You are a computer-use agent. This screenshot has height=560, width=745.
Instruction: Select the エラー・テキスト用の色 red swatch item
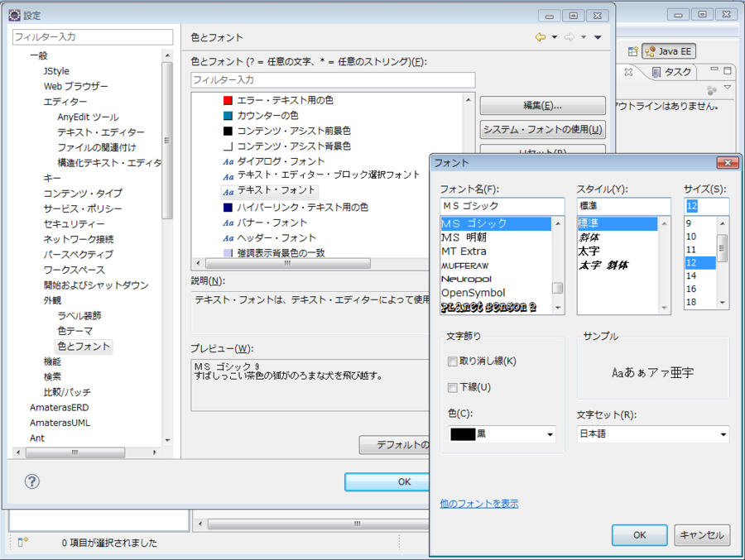click(278, 100)
